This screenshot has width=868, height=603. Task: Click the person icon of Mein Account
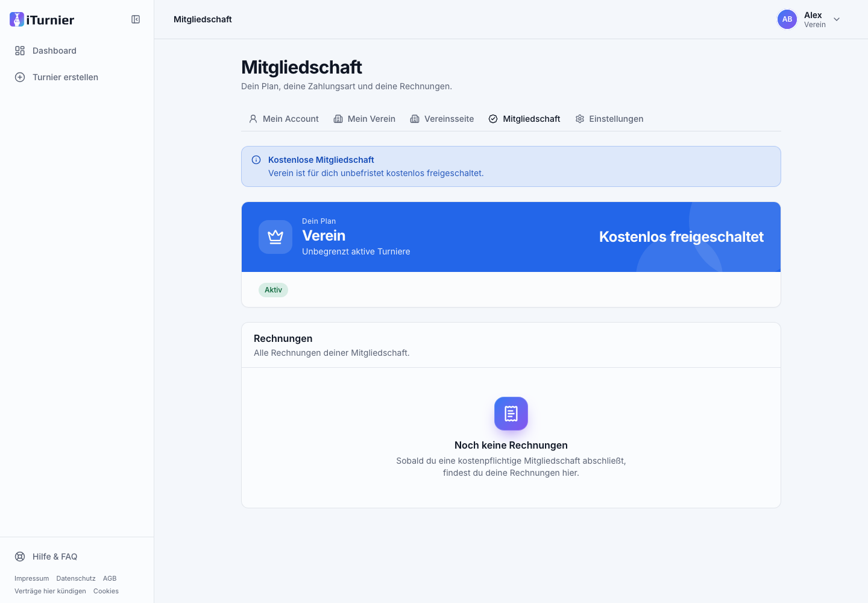click(253, 119)
